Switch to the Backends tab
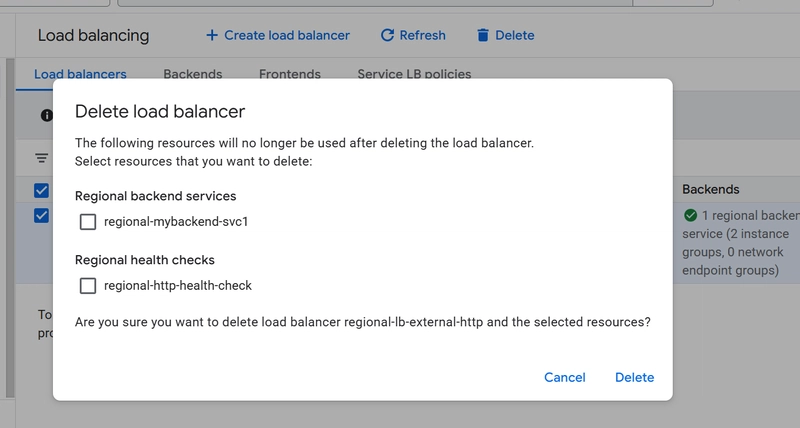Viewport: 800px width, 428px height. 192,74
